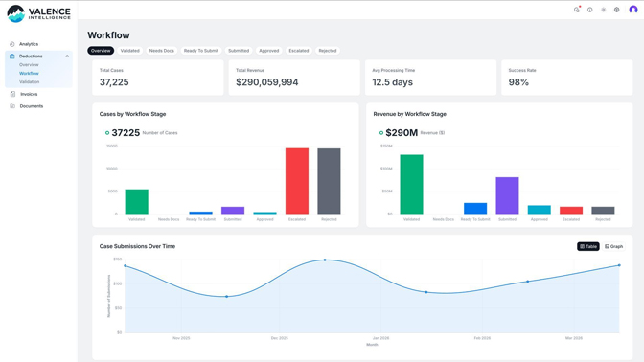Open Validation sub-item in sidebar
Screen dimensions: 644x362
[x=30, y=81]
